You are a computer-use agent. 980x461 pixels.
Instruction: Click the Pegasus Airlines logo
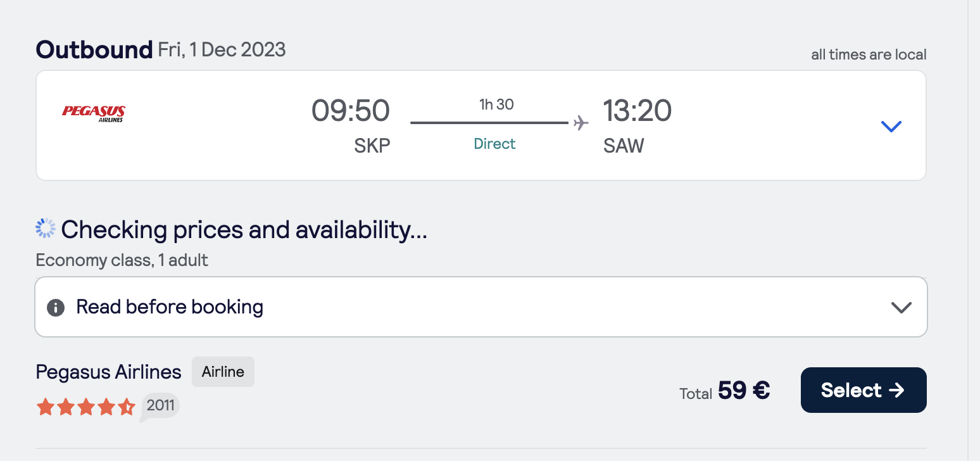(x=94, y=113)
